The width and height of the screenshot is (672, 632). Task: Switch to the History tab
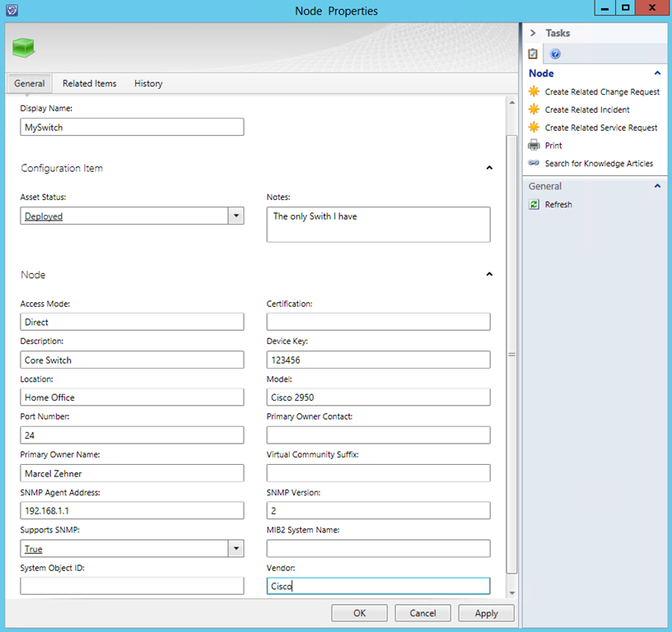click(148, 83)
